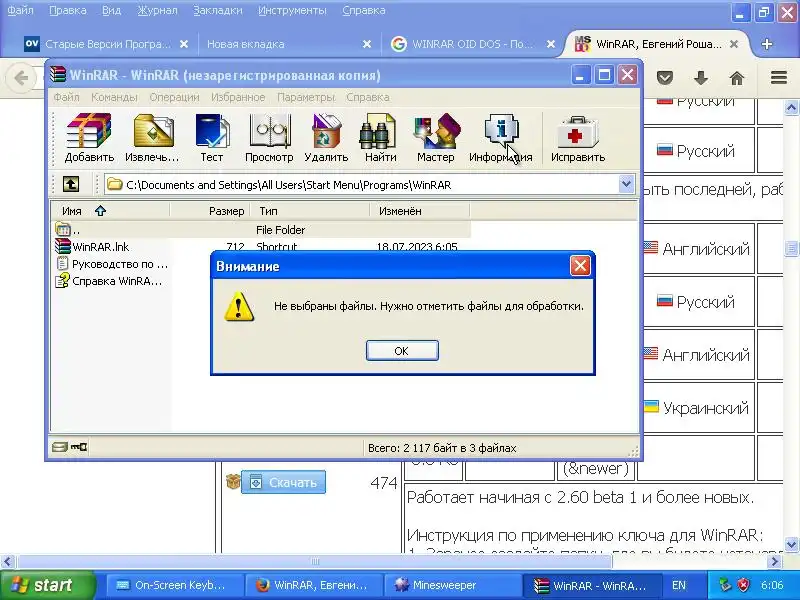Click browser vertical scrollbar up arrow
This screenshot has width=800, height=600.
791,107
